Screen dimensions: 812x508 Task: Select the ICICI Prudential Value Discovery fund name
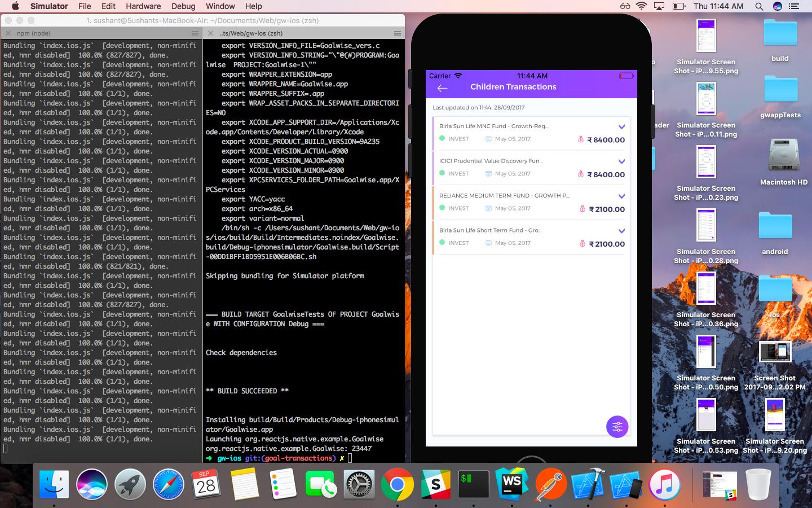click(x=491, y=161)
